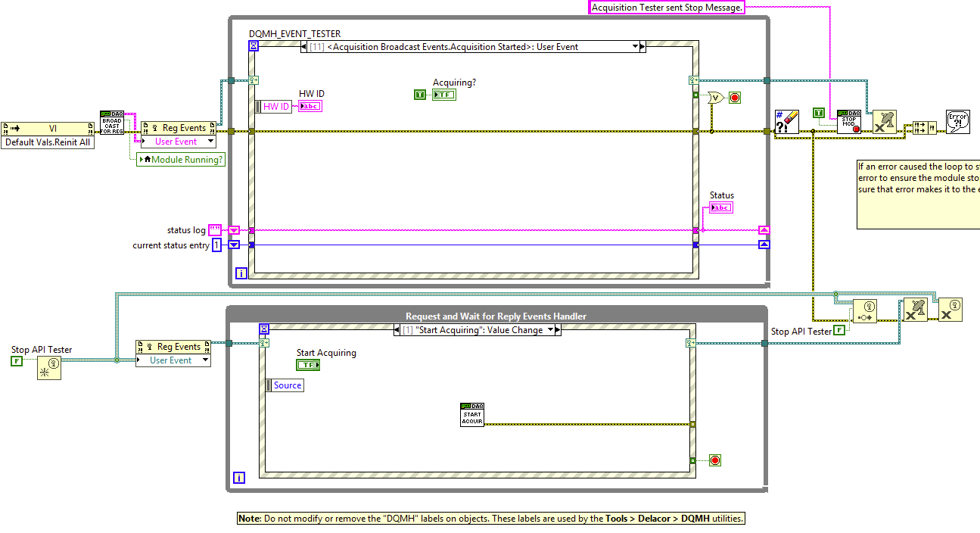Toggle the False constant wired to Generate User Event
Image resolution: width=980 pixels, height=533 pixels.
click(x=840, y=331)
